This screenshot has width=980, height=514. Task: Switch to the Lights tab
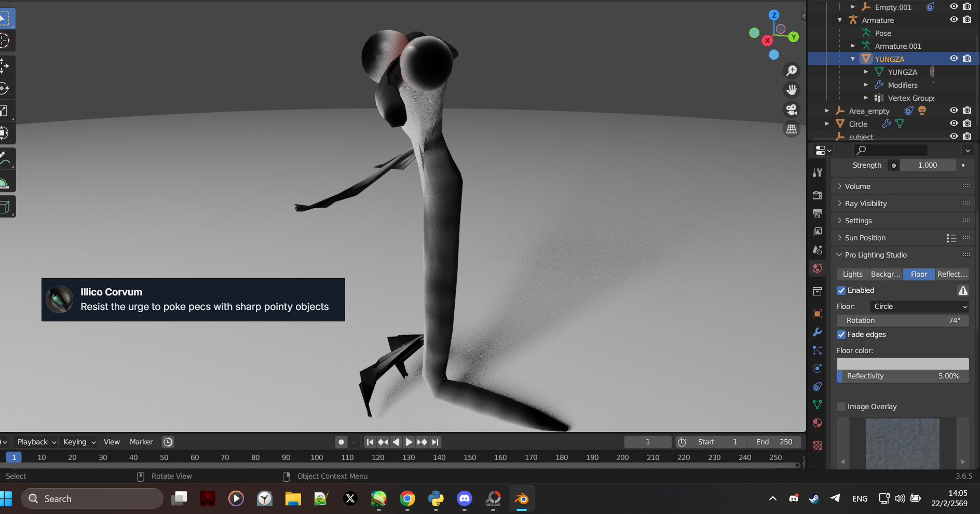tap(852, 274)
